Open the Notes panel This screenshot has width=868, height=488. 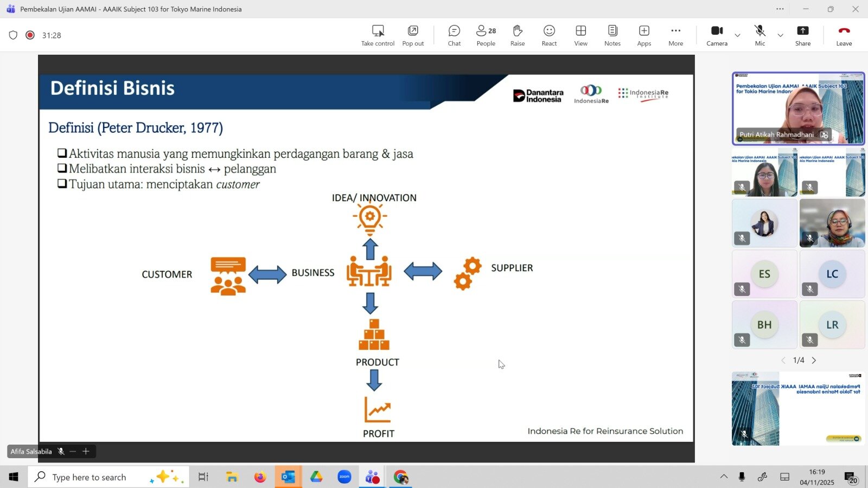612,35
